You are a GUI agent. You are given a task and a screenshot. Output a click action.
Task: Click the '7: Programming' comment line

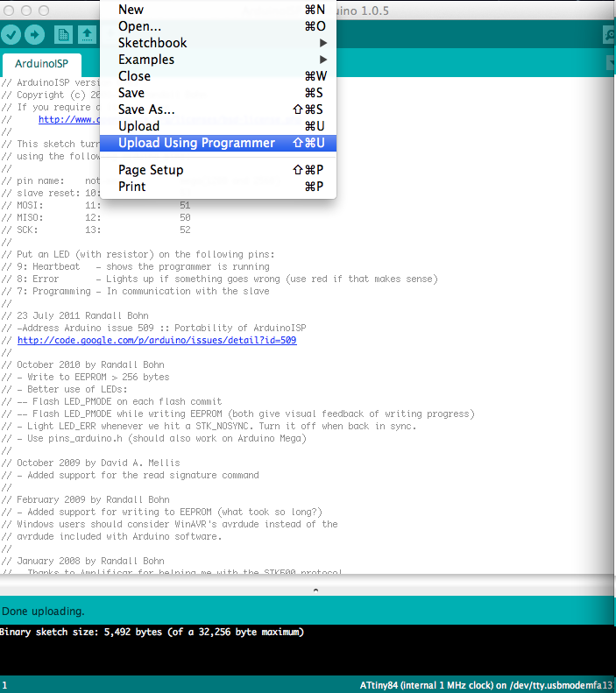(x=135, y=291)
